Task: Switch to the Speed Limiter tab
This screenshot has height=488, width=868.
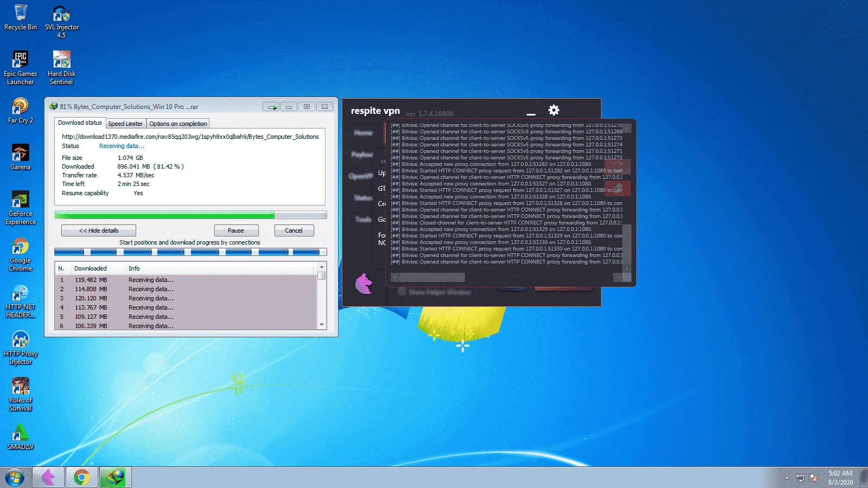Action: click(125, 124)
